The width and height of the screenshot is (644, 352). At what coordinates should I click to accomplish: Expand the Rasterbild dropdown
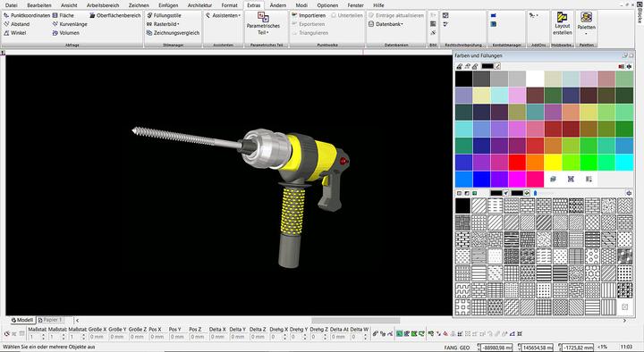pos(163,24)
